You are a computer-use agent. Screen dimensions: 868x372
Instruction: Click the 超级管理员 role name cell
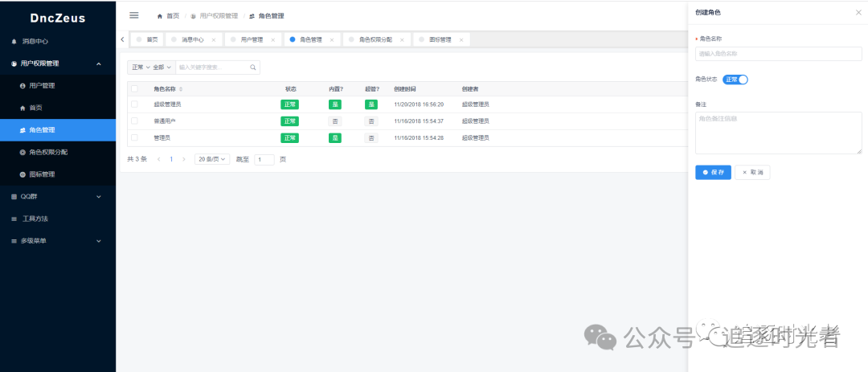(x=167, y=104)
